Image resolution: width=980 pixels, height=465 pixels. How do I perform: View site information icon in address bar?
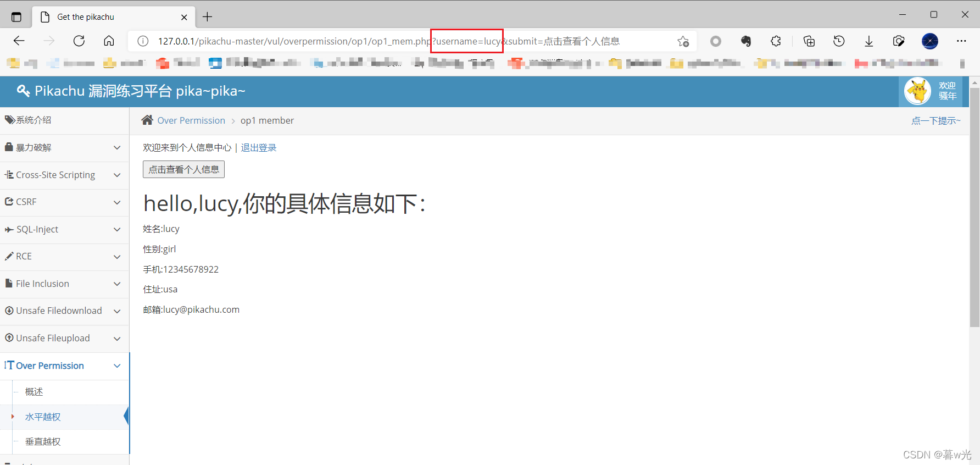(x=143, y=41)
